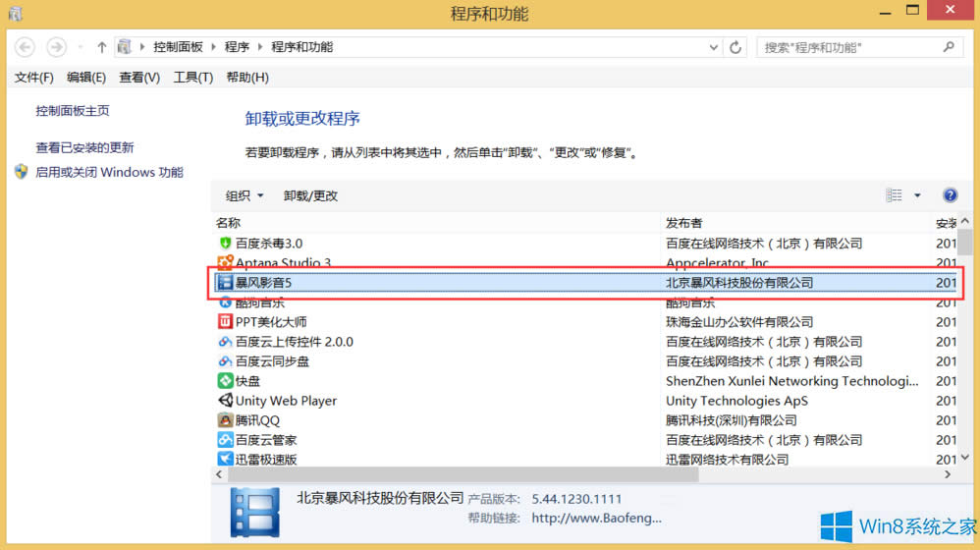
Task: Click publisher Unity Technologies ApS
Action: [736, 401]
